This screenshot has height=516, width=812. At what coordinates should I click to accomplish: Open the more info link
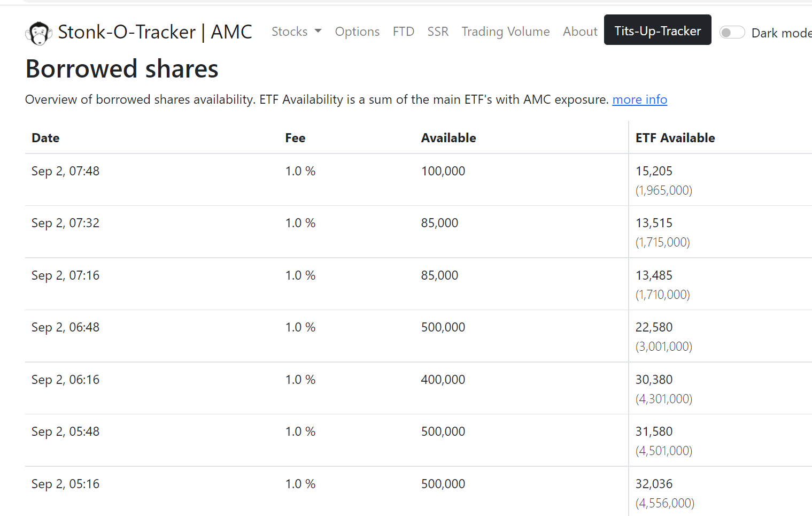click(639, 99)
